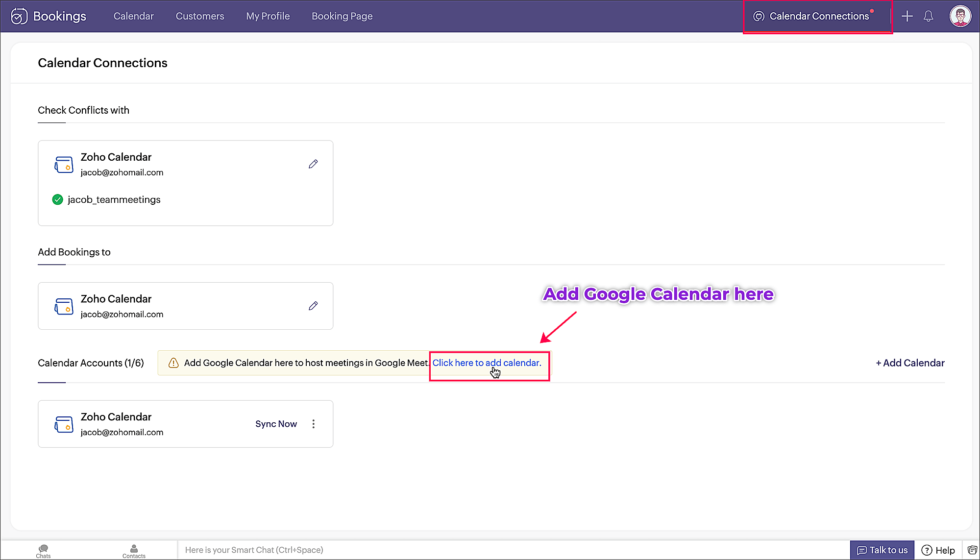This screenshot has height=560, width=980.
Task: Click the green check next to jacob_teammeetings
Action: pos(57,199)
